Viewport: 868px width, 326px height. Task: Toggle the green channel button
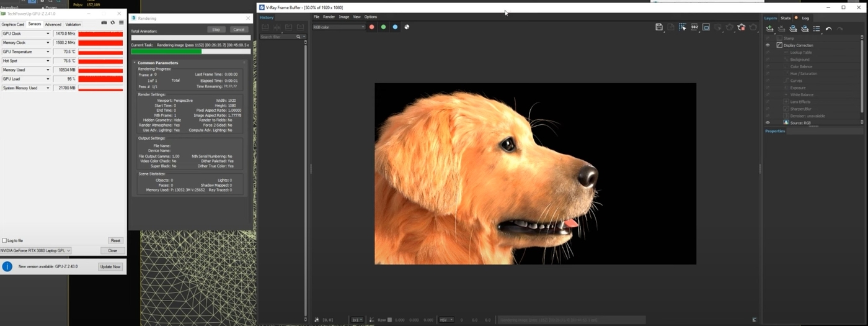point(384,27)
